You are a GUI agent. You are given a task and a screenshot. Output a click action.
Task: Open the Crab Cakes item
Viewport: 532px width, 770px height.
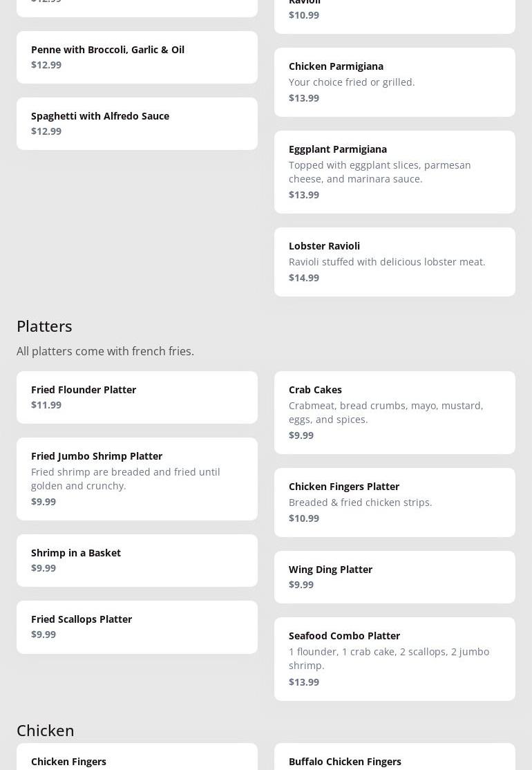[x=395, y=413]
